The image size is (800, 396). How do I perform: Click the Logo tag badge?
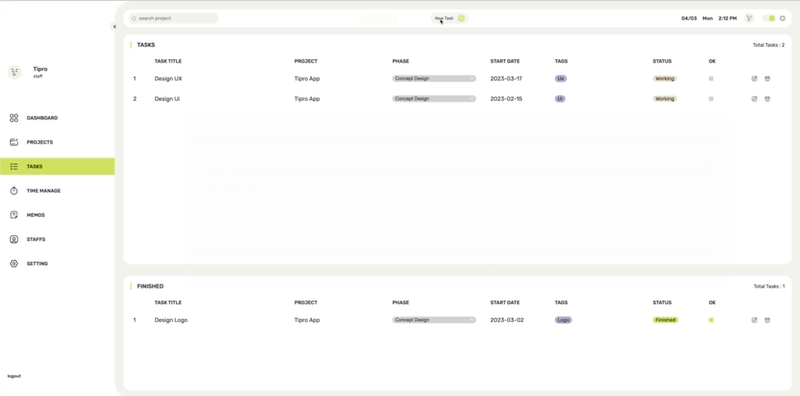click(x=563, y=320)
